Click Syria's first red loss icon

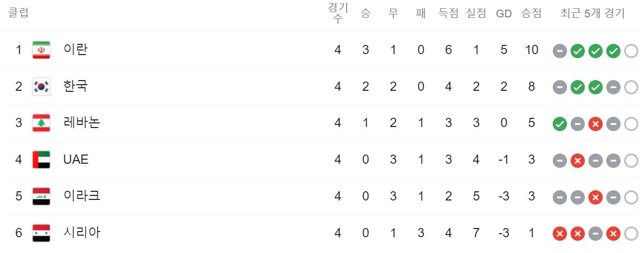click(560, 234)
